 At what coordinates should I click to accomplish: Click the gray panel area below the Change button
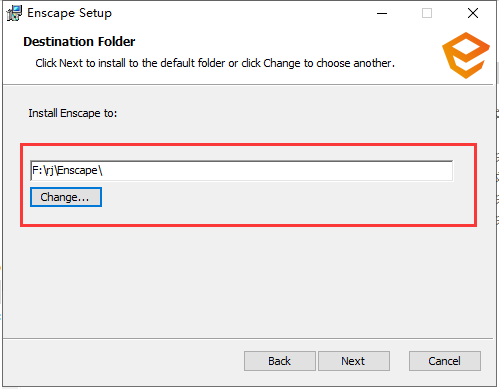(248, 280)
